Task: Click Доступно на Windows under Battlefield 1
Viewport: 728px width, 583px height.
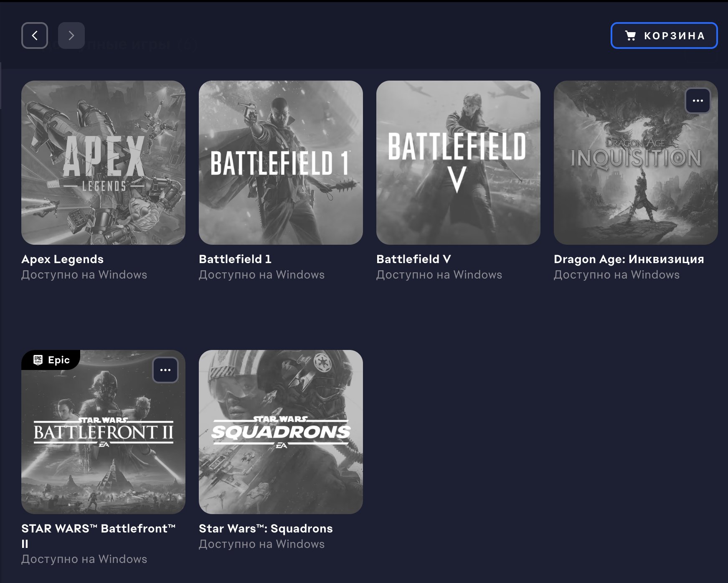Action: [261, 275]
